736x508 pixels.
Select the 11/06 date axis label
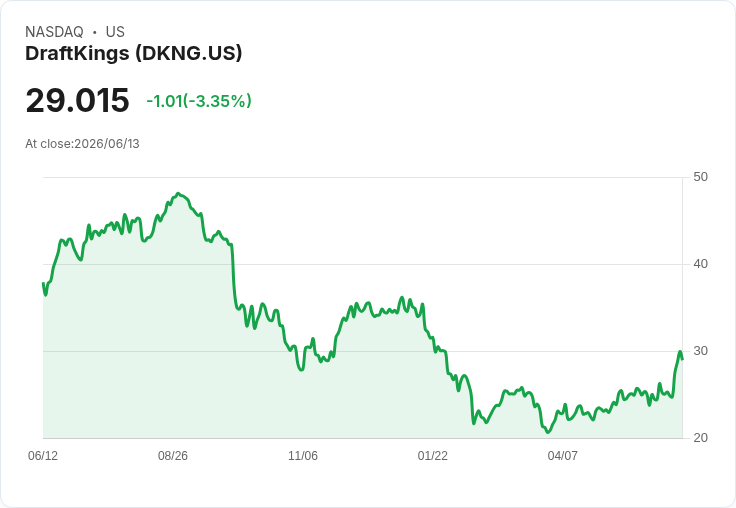(x=303, y=455)
